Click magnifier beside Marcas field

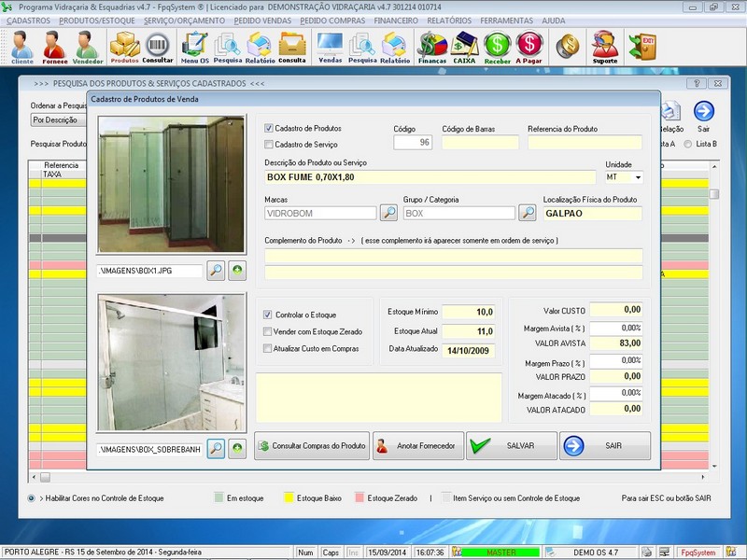(x=388, y=213)
